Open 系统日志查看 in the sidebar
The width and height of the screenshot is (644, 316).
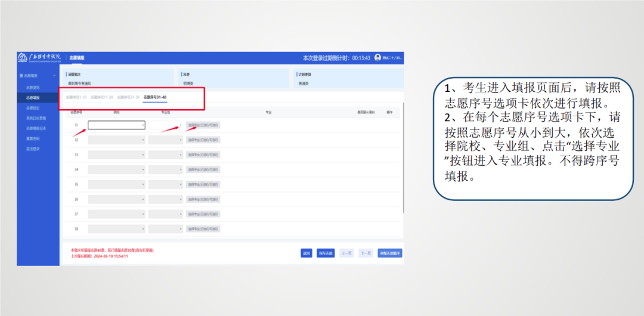pos(35,118)
